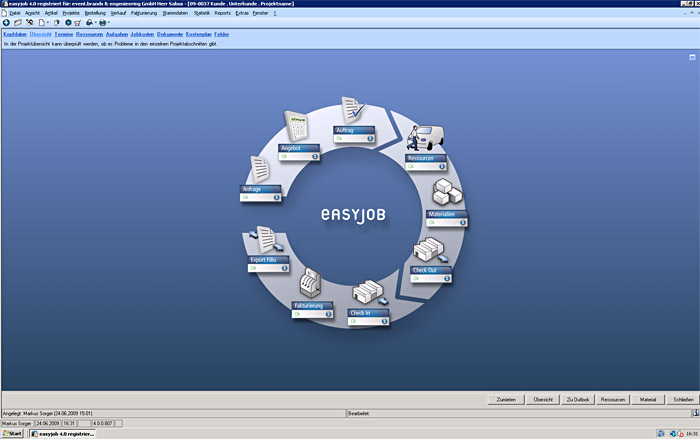The height and width of the screenshot is (439, 700).
Task: Click info circle on the Auftrag card
Action: (370, 138)
